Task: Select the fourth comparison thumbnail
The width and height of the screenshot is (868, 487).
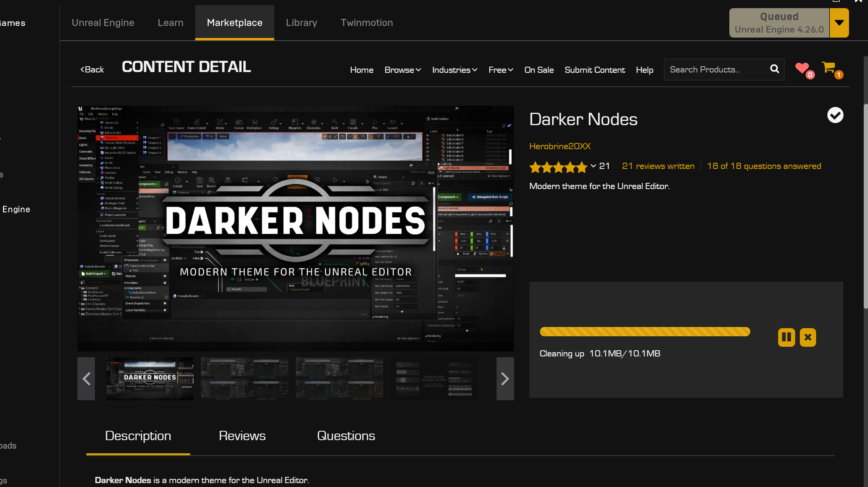Action: [x=434, y=379]
